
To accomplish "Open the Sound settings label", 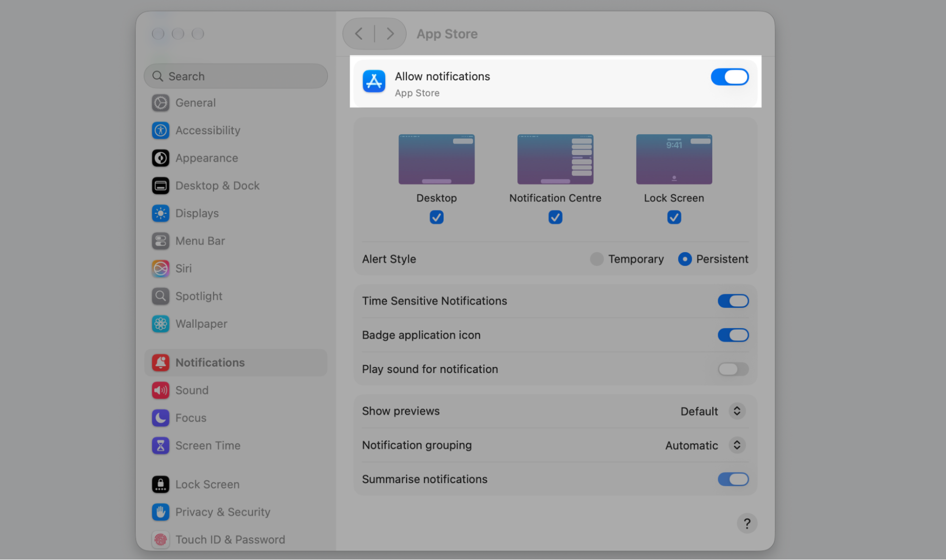I will 192,390.
